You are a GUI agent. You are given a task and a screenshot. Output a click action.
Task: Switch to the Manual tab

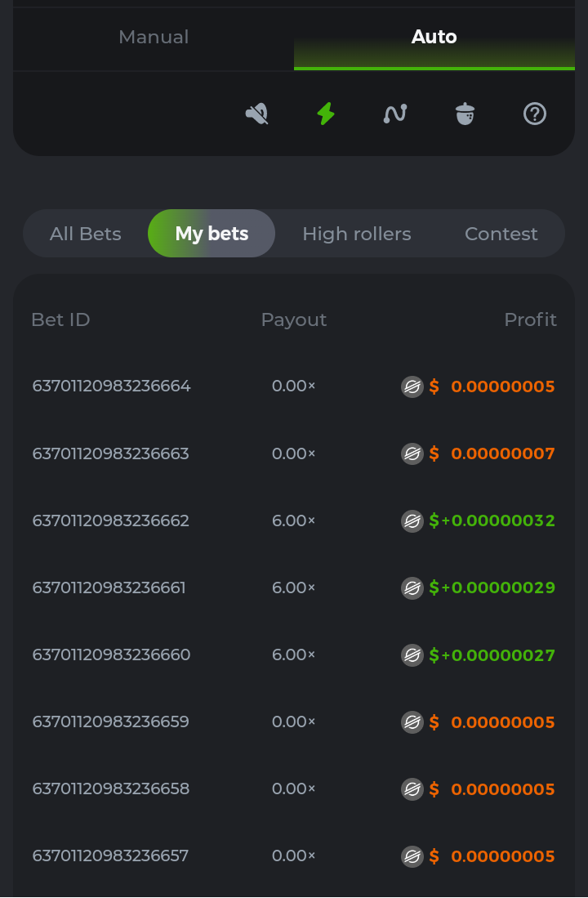click(x=154, y=37)
